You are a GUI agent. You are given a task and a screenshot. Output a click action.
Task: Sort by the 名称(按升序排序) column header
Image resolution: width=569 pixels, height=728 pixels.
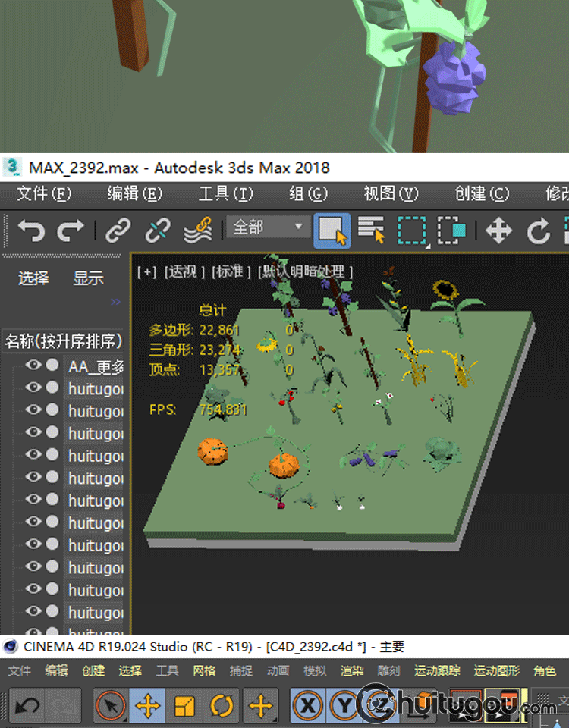(63, 341)
